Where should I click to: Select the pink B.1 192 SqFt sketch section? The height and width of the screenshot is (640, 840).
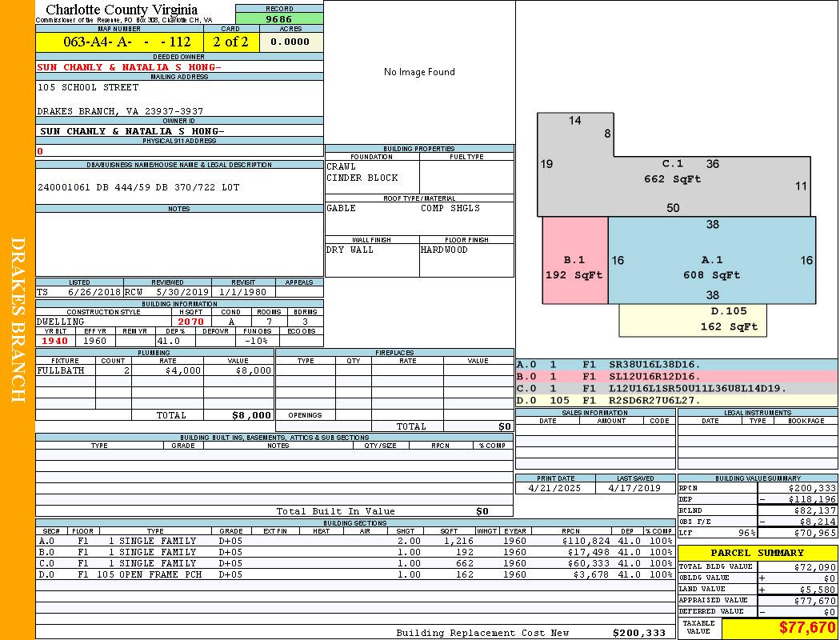(575, 260)
